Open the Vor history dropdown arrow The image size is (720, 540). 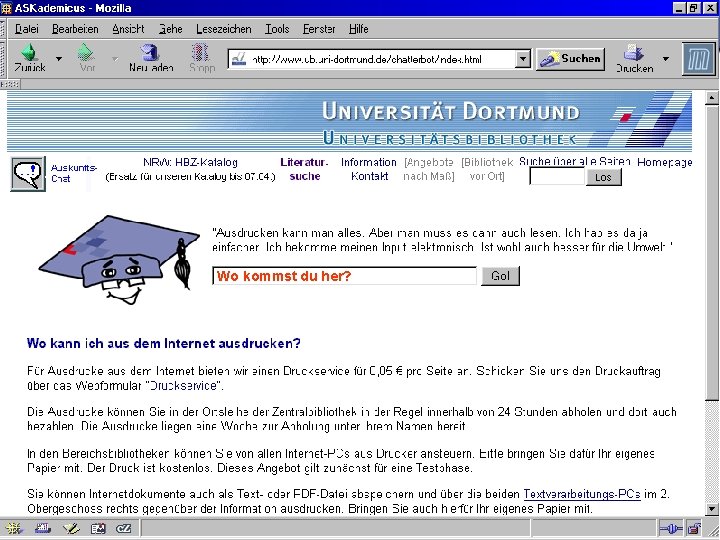115,59
